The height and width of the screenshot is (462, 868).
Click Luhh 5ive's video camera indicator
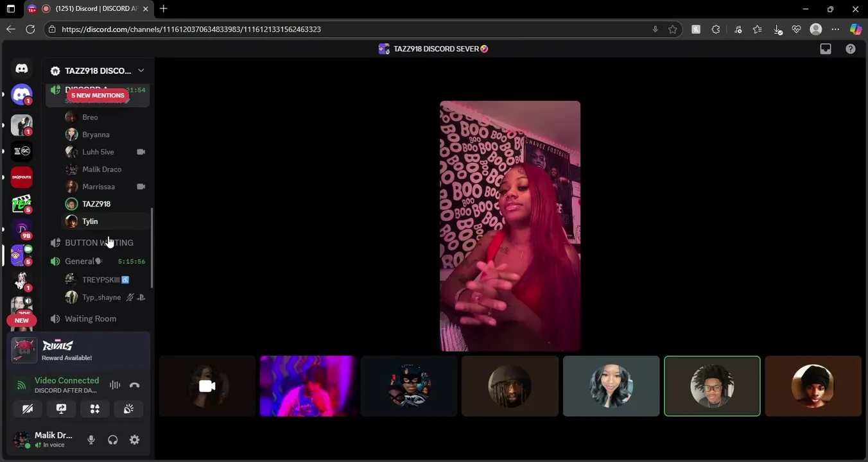click(x=141, y=152)
